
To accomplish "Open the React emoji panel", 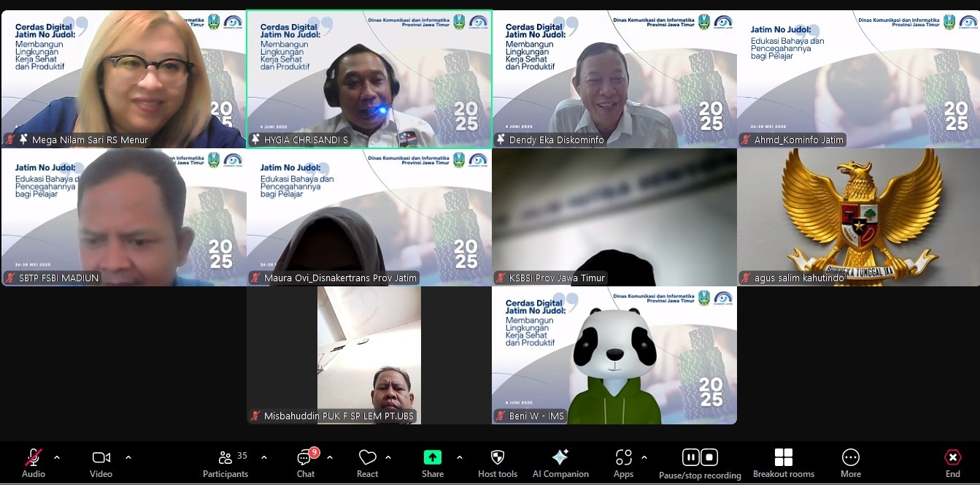I will (367, 461).
